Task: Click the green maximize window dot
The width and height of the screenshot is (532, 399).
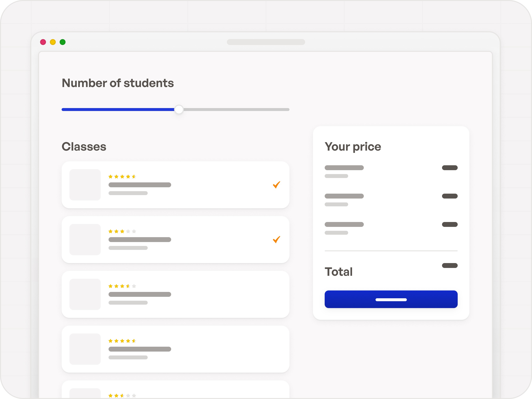Action: pyautogui.click(x=63, y=42)
